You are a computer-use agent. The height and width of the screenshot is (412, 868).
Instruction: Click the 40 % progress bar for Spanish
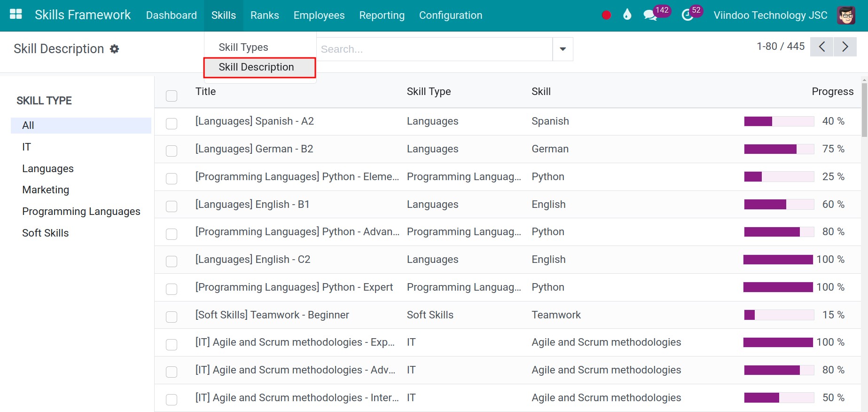779,121
